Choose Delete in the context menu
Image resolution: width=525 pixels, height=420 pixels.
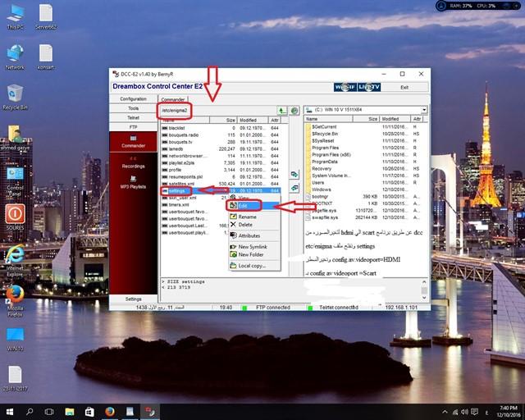[254, 225]
